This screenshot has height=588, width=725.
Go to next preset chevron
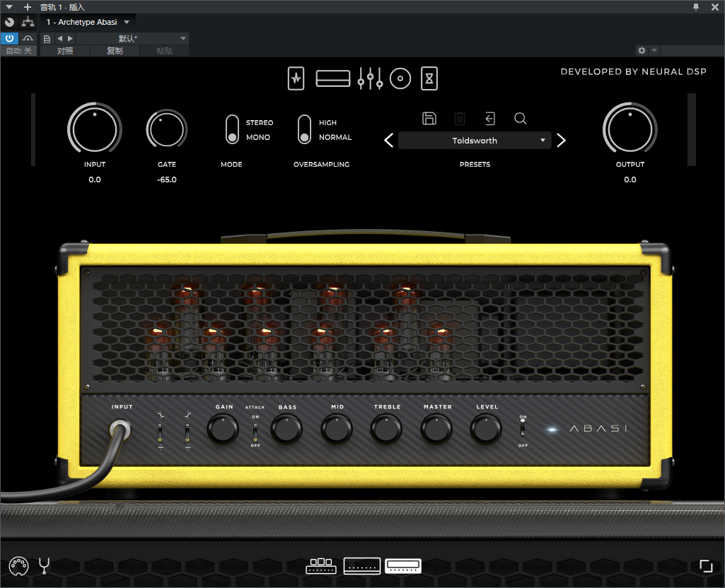[561, 141]
